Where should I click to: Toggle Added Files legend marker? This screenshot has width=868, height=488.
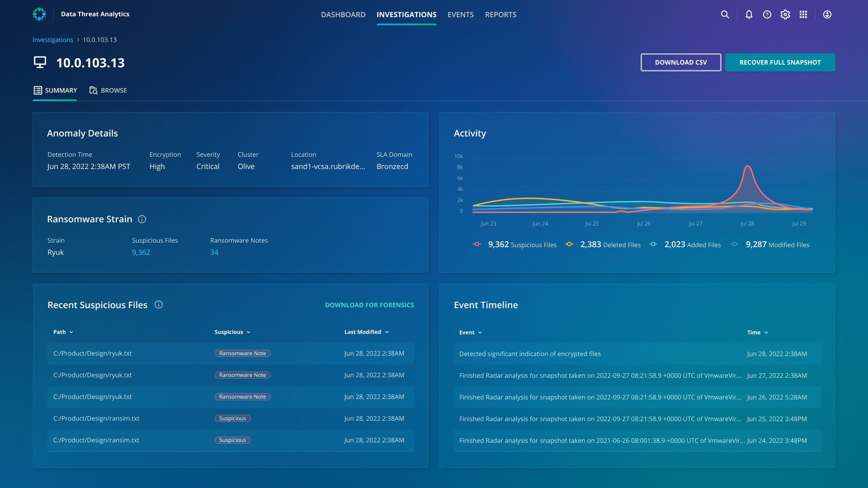653,244
